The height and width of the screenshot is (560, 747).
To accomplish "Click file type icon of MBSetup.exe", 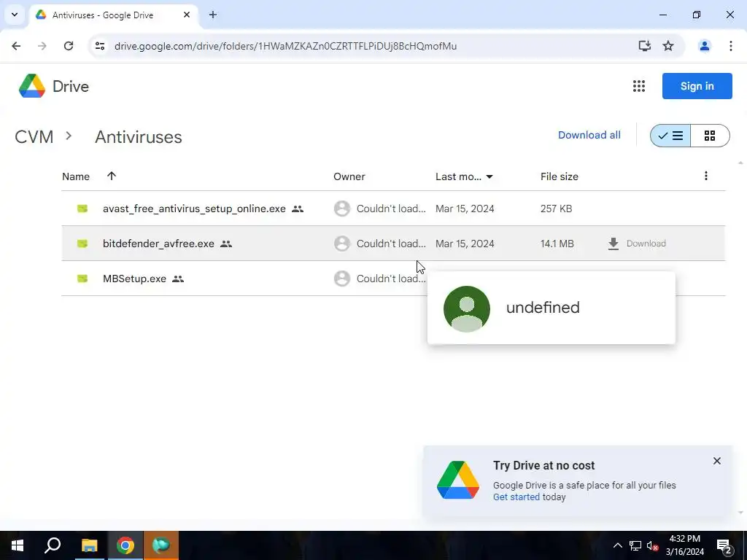I will (82, 279).
